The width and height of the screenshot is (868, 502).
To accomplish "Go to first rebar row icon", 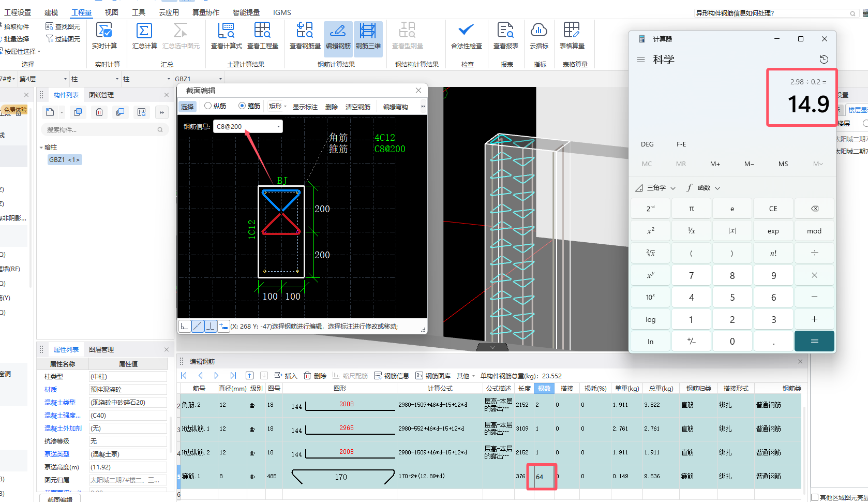I will (x=184, y=376).
